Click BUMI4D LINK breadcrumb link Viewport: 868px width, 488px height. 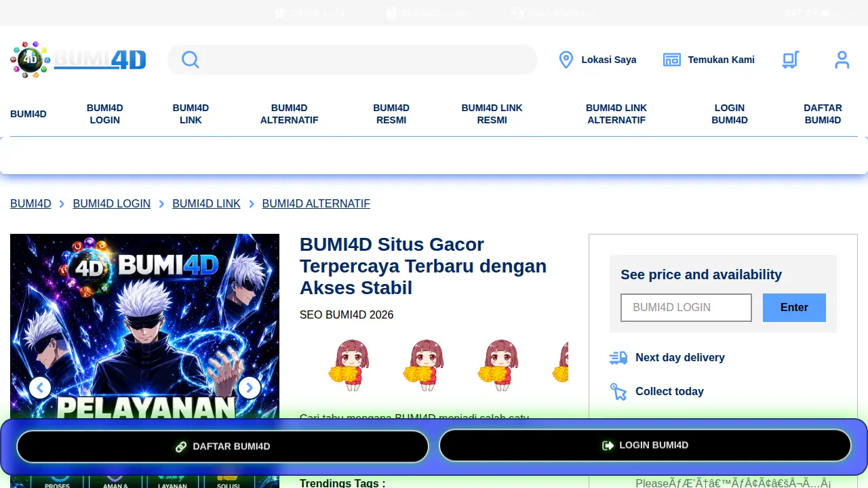pyautogui.click(x=207, y=204)
